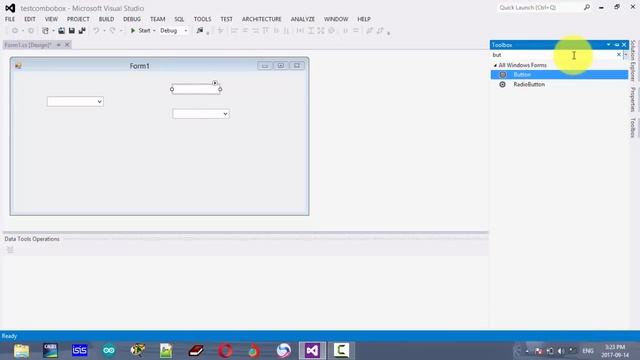Click the ENG language indicator in tray
This screenshot has width=640, height=360.
(x=588, y=351)
